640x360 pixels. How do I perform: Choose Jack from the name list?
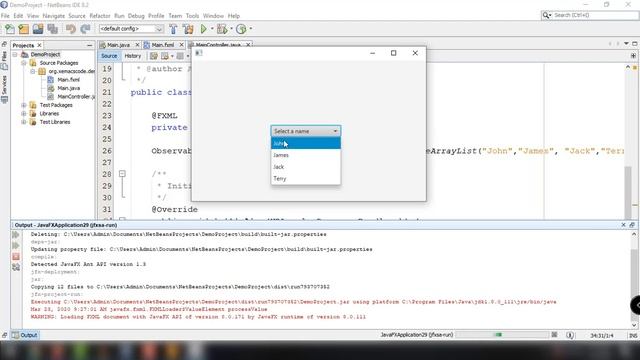click(x=306, y=167)
